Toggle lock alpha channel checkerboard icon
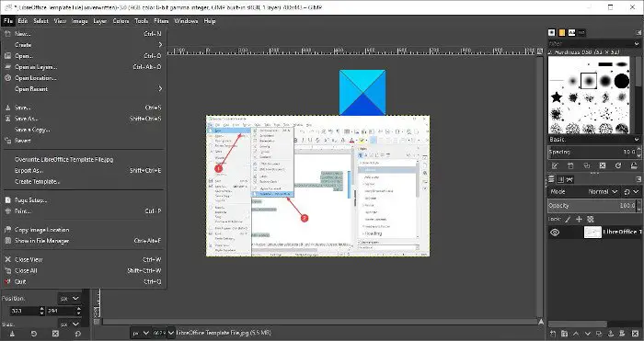The image size is (644, 341). pyautogui.click(x=591, y=219)
